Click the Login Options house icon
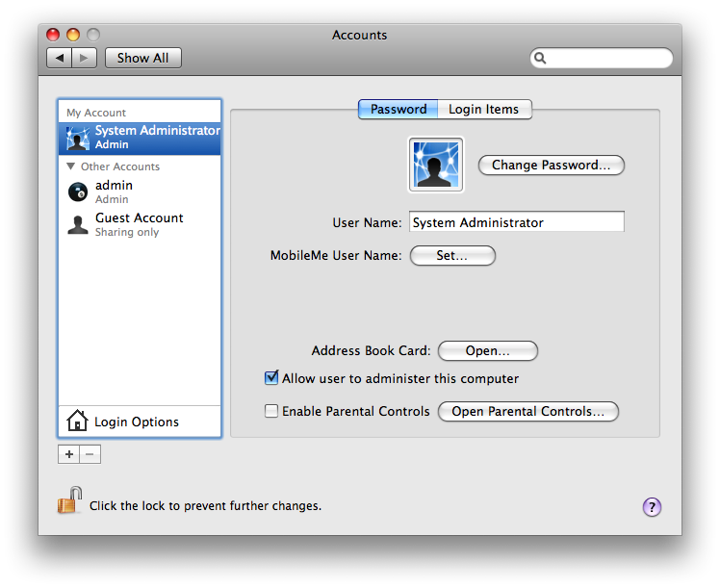Image resolution: width=720 pixels, height=588 pixels. pos(77,422)
